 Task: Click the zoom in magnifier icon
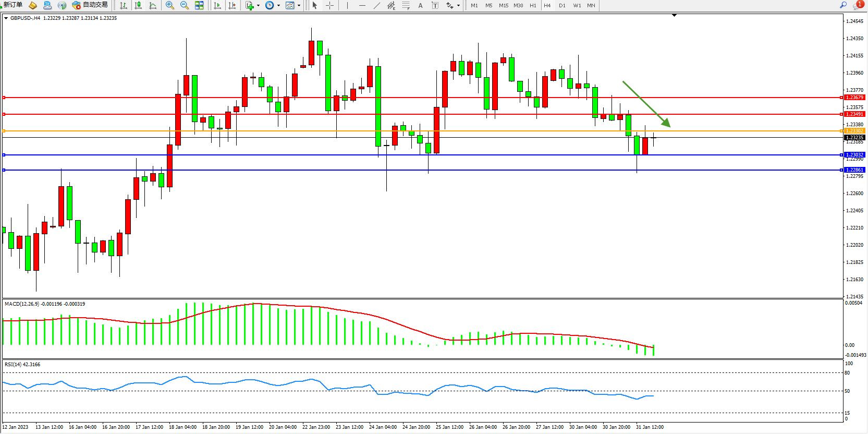coord(169,5)
